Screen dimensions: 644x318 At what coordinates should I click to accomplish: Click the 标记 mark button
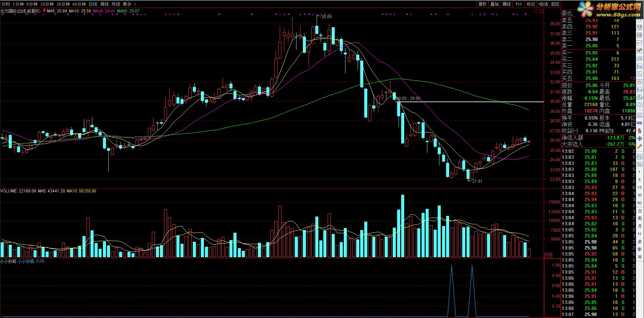coord(531,4)
